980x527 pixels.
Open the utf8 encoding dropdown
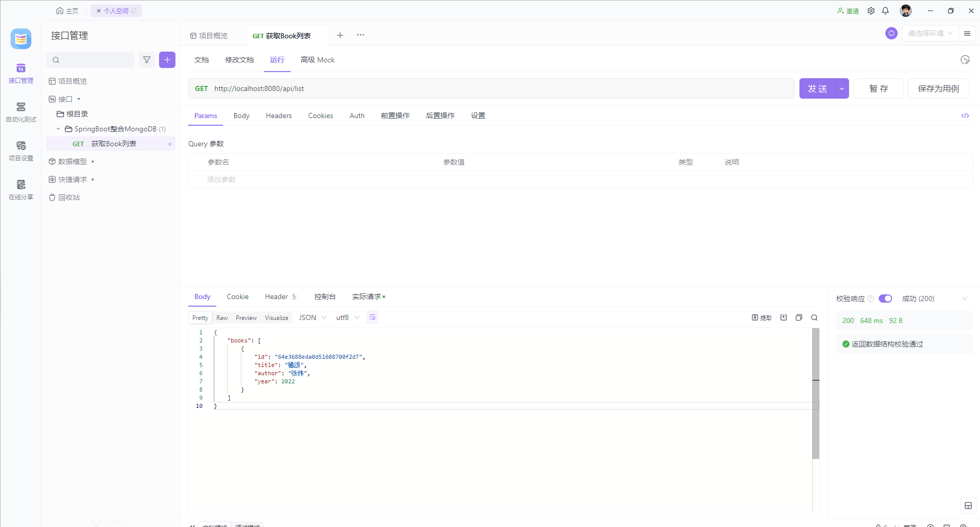pos(347,317)
